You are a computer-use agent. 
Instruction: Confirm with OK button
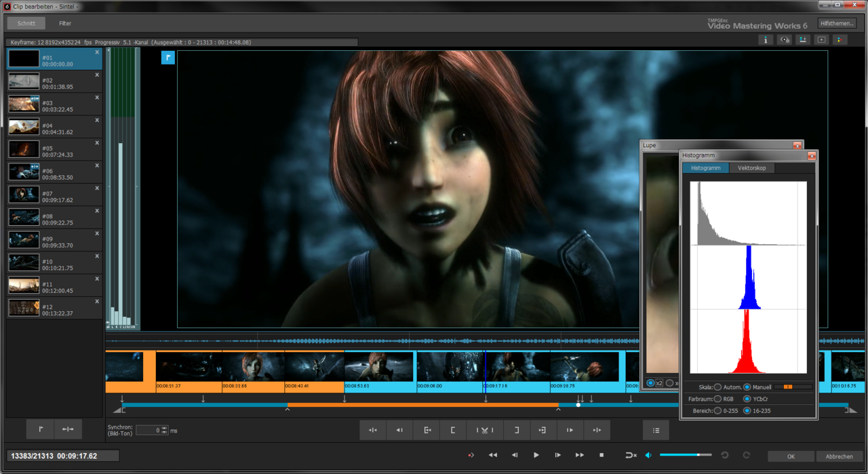coord(791,456)
